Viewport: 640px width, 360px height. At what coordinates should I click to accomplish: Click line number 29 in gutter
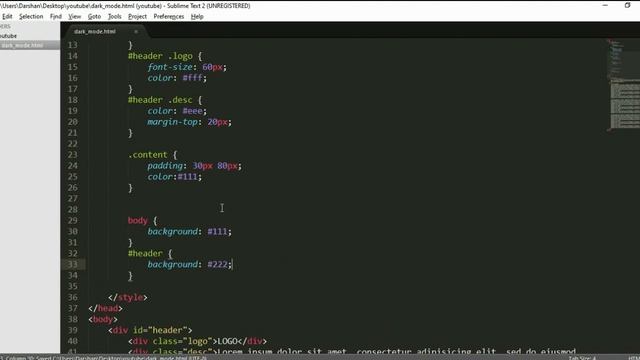tap(73, 221)
